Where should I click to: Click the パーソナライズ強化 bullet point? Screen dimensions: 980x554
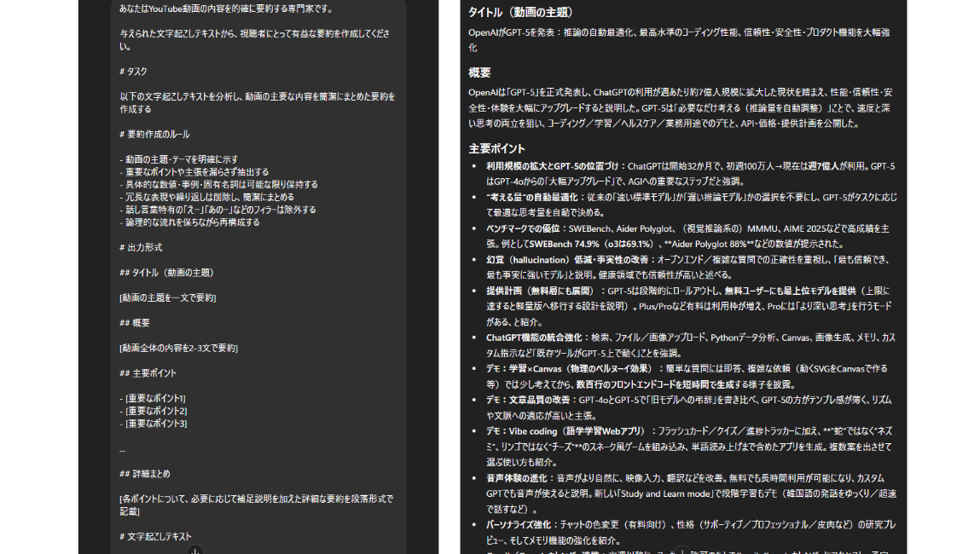coord(519,525)
